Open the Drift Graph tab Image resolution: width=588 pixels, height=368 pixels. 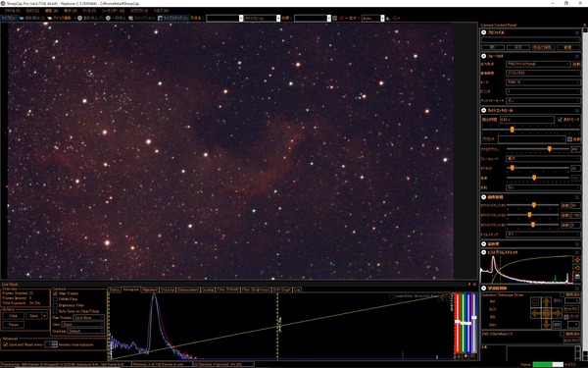tap(282, 289)
